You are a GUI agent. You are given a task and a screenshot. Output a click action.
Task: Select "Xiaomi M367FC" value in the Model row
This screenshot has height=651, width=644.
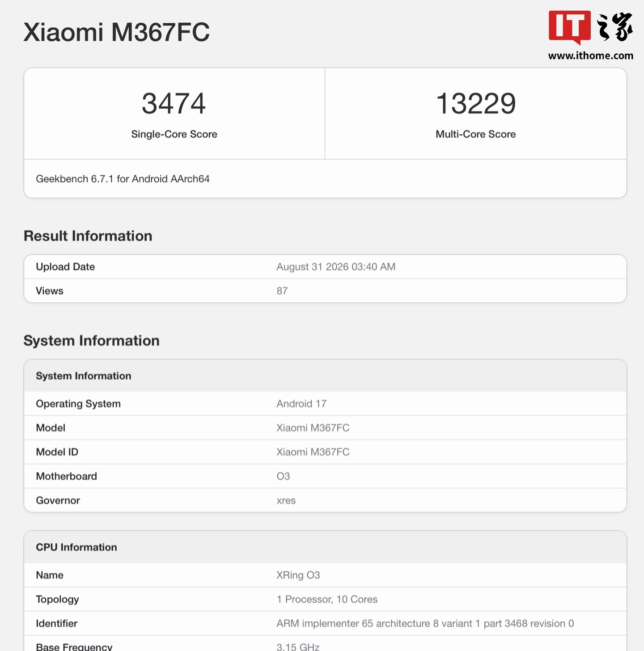click(313, 428)
